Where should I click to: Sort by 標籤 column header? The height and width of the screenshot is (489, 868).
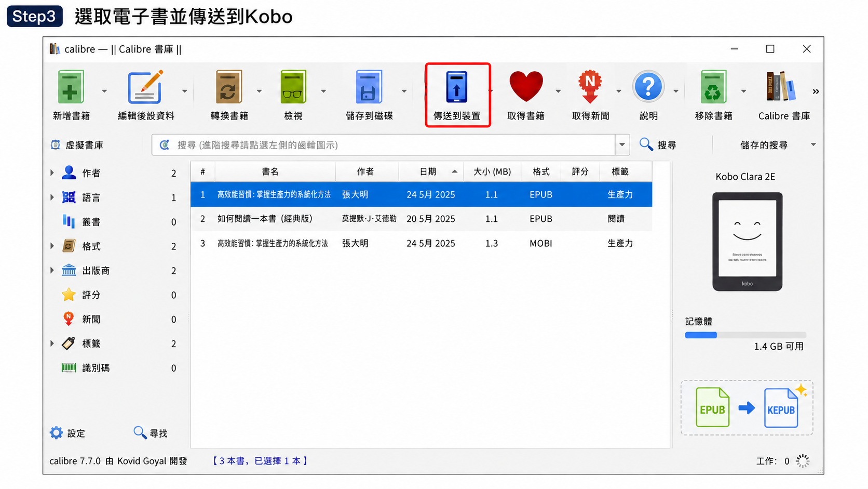620,171
